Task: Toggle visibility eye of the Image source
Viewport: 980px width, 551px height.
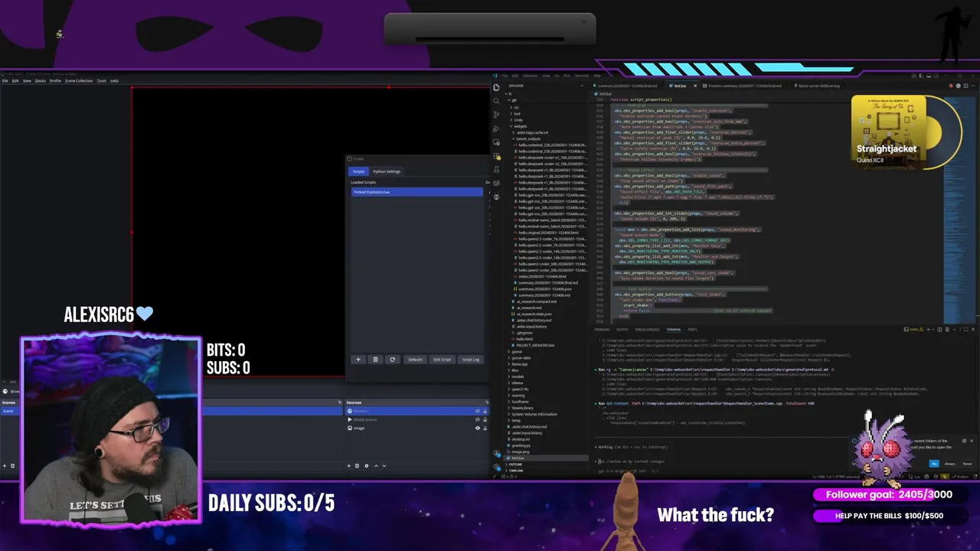Action: coord(478,428)
